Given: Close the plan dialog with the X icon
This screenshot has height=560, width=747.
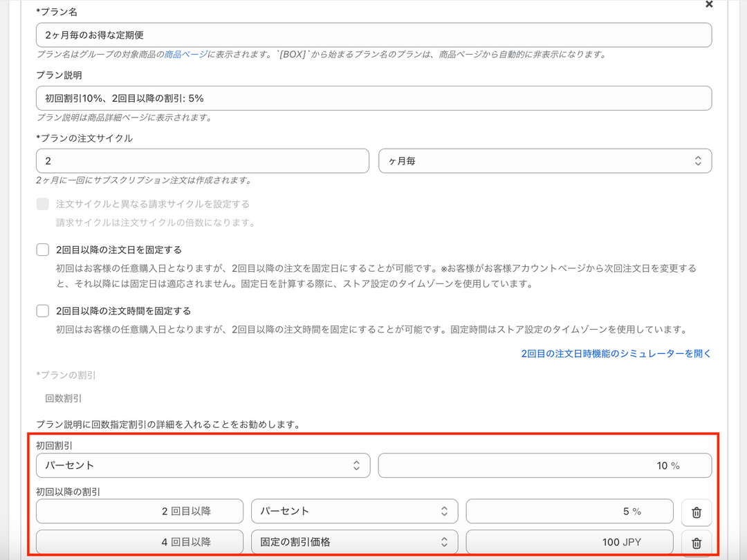Looking at the screenshot, I should coord(709,5).
